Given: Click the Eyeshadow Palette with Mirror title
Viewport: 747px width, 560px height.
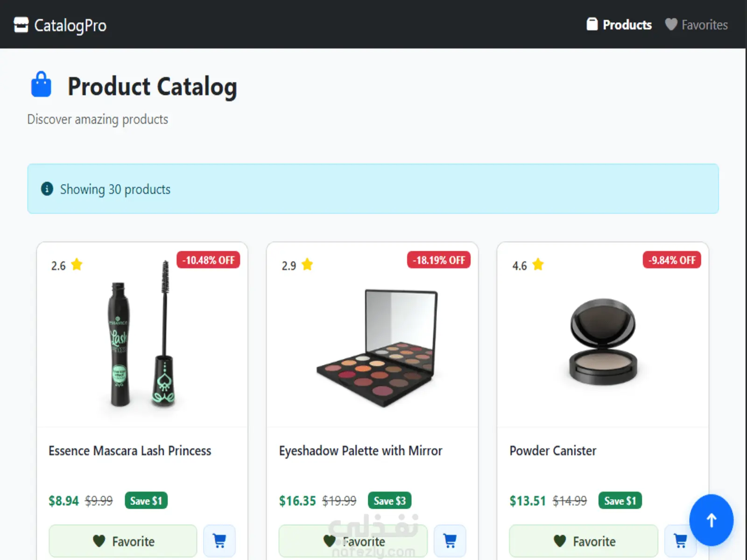Looking at the screenshot, I should point(360,451).
